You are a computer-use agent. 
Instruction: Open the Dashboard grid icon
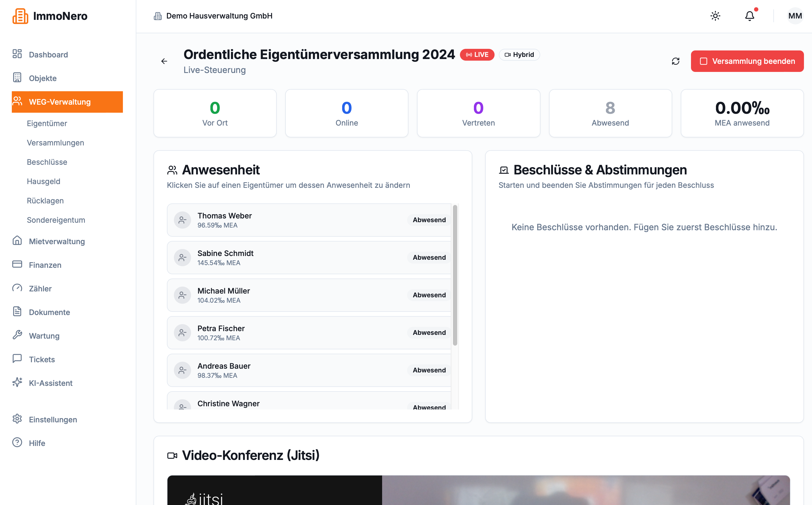pyautogui.click(x=17, y=54)
